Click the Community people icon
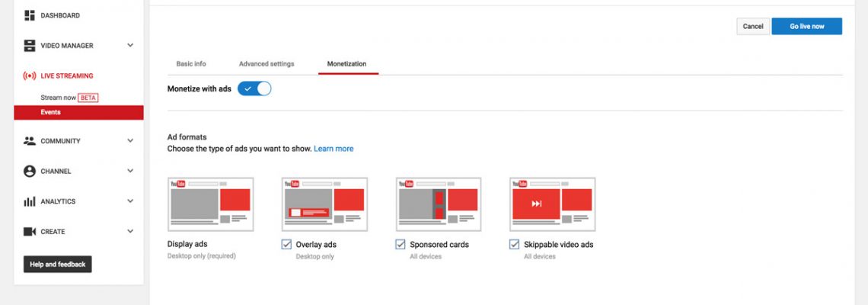The height and width of the screenshot is (305, 868). point(30,141)
